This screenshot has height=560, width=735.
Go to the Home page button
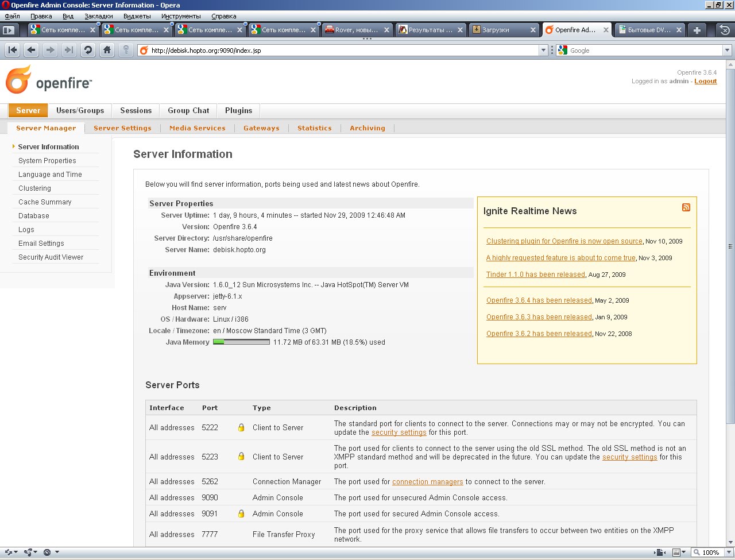(107, 50)
